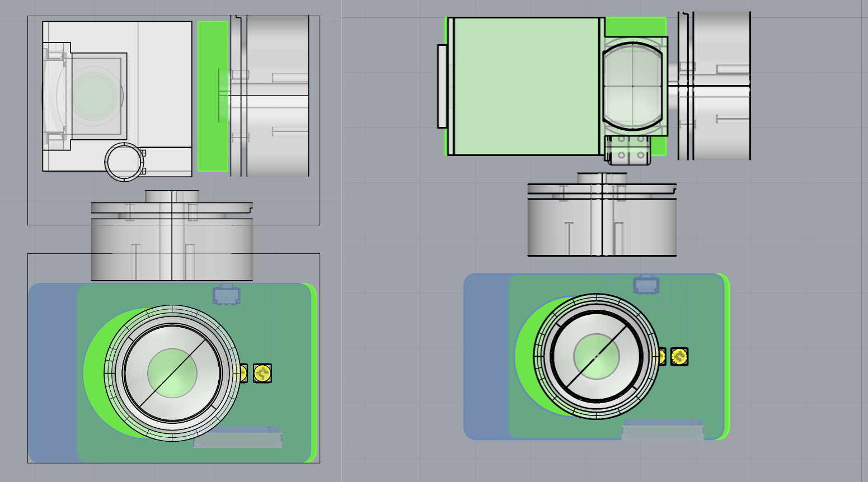Screen dimensions: 868x482
Task: Select the vertical green plate in upper-left view
Action: [213, 96]
